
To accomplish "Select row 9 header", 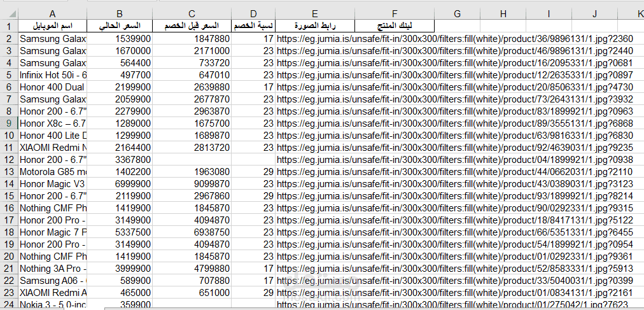I will (x=9, y=123).
